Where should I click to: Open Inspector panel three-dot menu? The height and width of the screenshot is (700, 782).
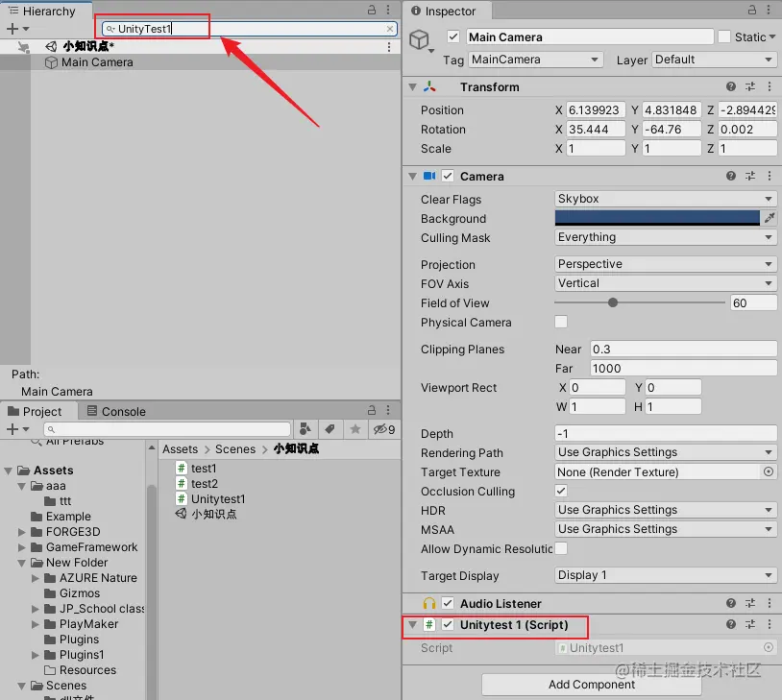(x=770, y=10)
